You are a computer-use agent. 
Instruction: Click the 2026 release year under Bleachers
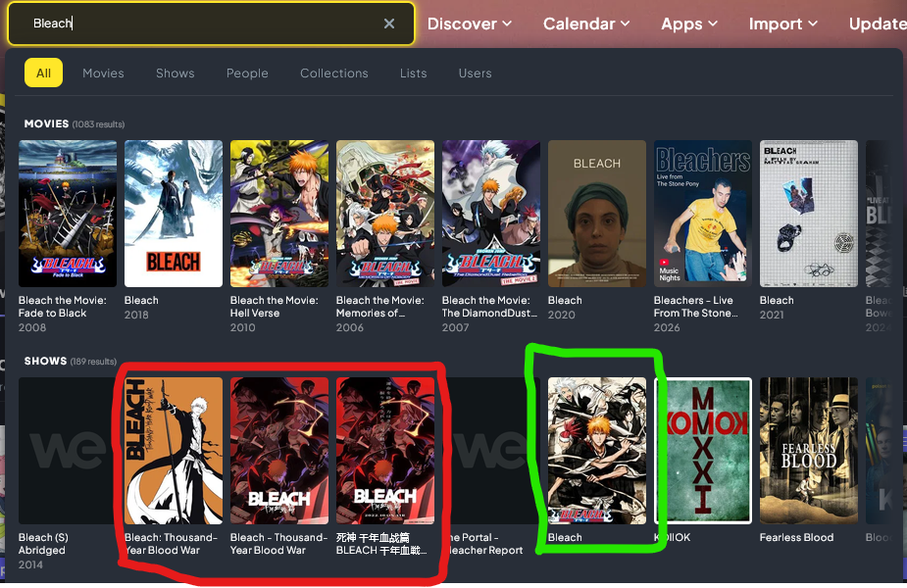click(x=667, y=327)
